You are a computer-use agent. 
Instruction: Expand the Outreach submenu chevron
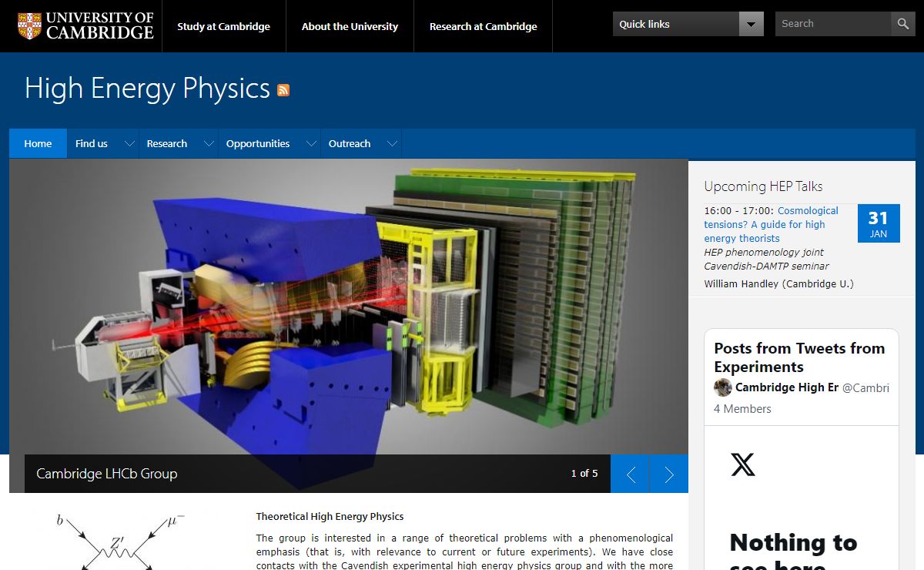[x=392, y=144]
